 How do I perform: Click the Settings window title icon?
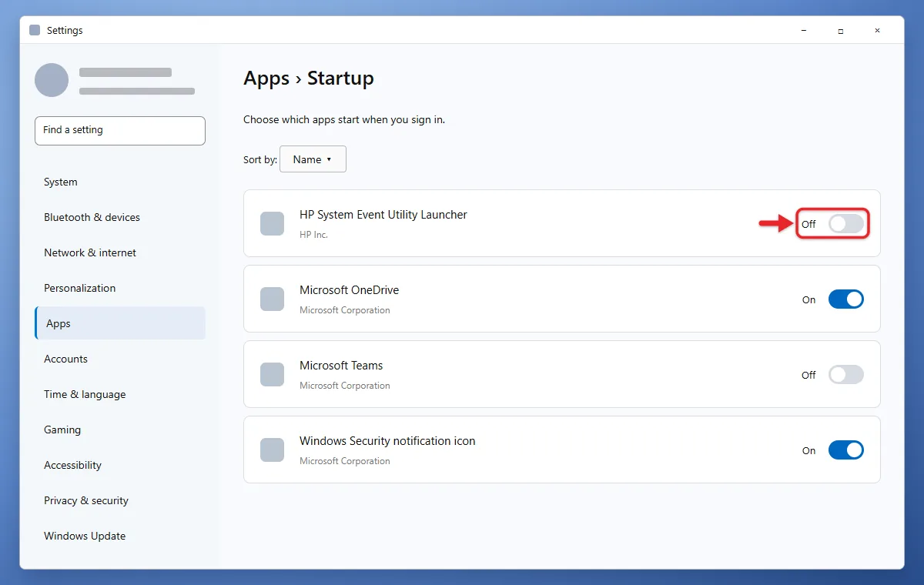(x=35, y=30)
